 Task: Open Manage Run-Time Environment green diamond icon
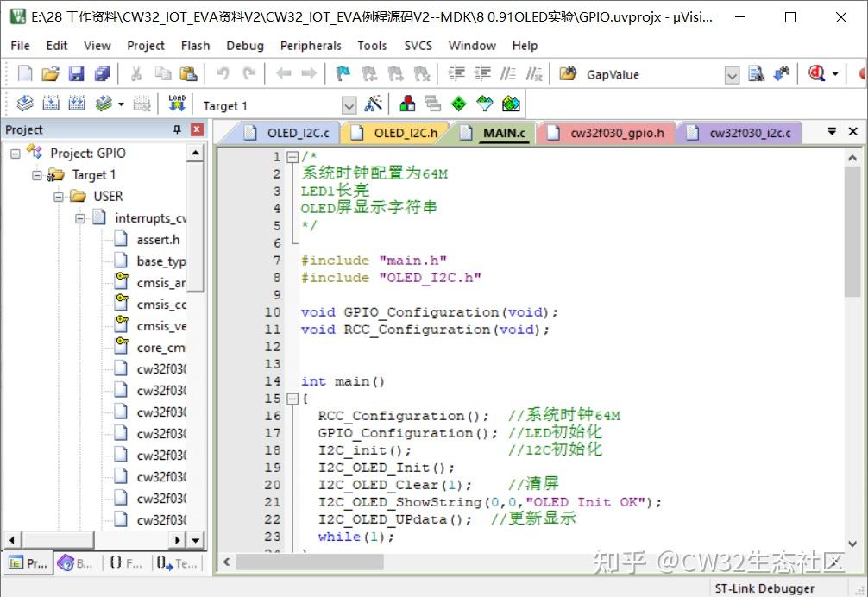pos(459,104)
